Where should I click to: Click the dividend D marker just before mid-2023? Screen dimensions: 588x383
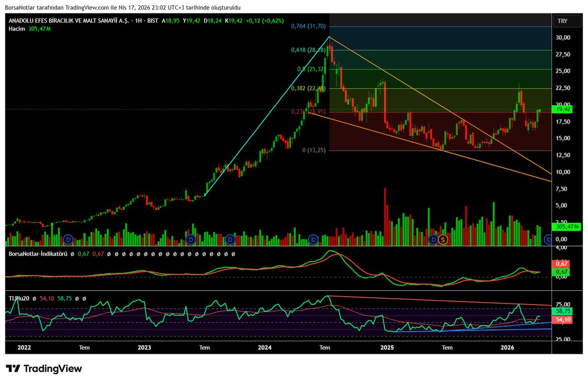[x=190, y=239]
